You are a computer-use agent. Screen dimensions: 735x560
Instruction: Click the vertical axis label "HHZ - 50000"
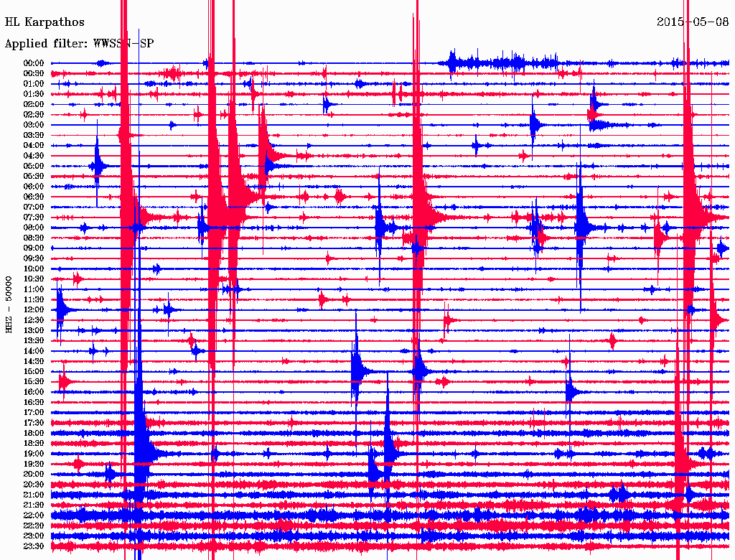(9, 304)
